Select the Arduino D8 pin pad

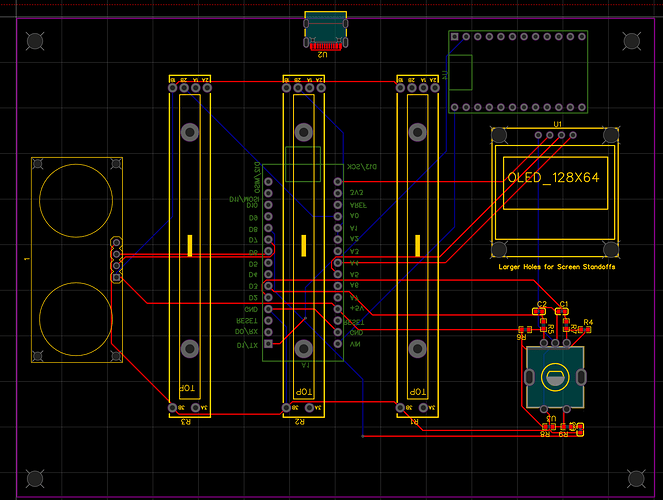[x=268, y=228]
